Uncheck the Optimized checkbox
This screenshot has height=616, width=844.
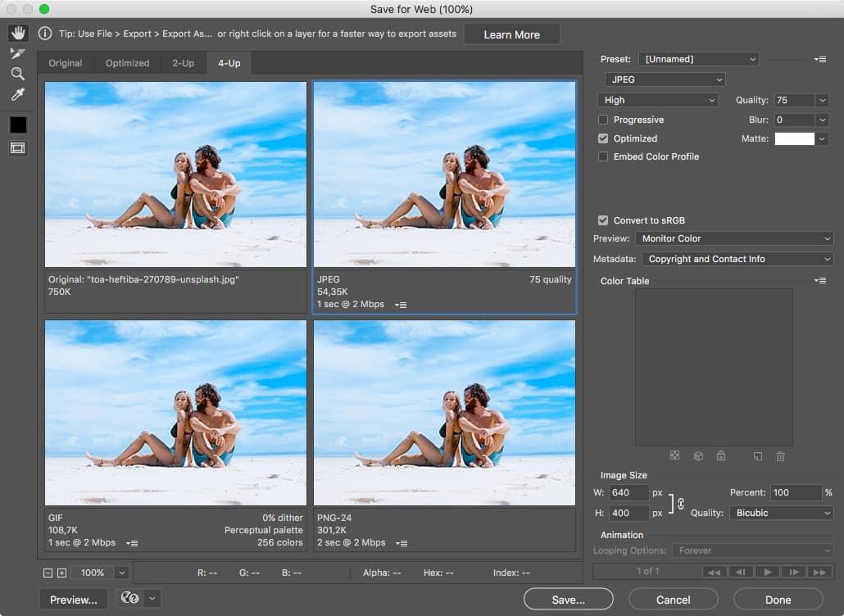tap(603, 138)
